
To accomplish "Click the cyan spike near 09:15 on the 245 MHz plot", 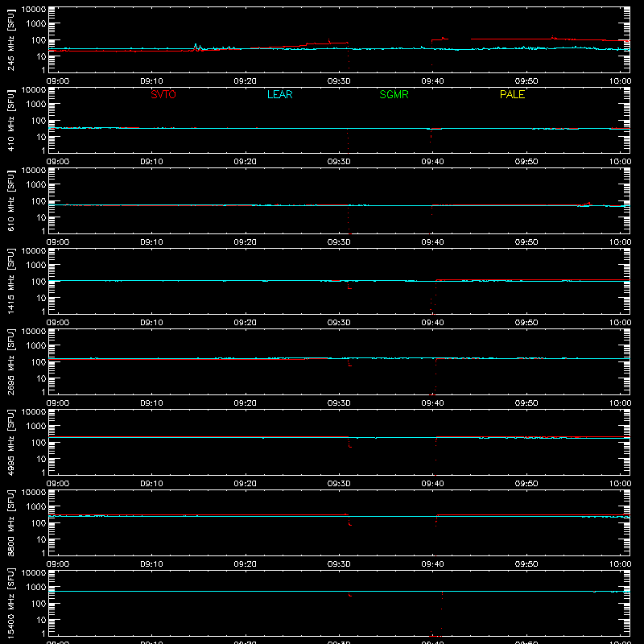I will click(x=196, y=45).
